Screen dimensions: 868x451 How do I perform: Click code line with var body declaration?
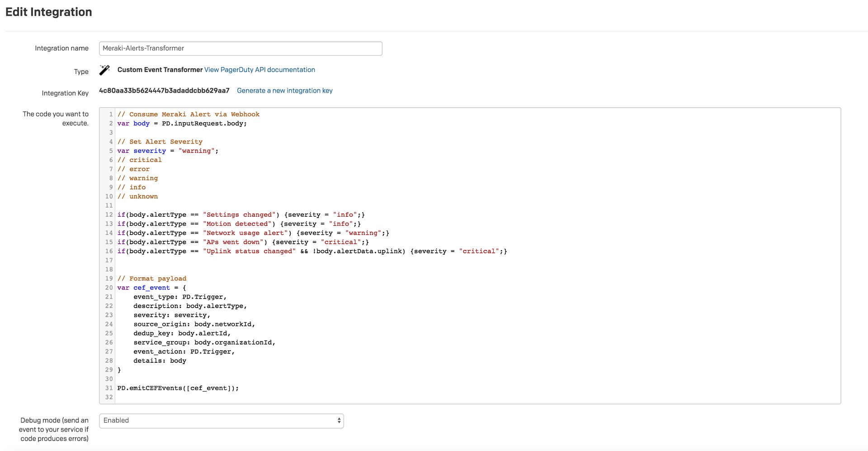[182, 123]
